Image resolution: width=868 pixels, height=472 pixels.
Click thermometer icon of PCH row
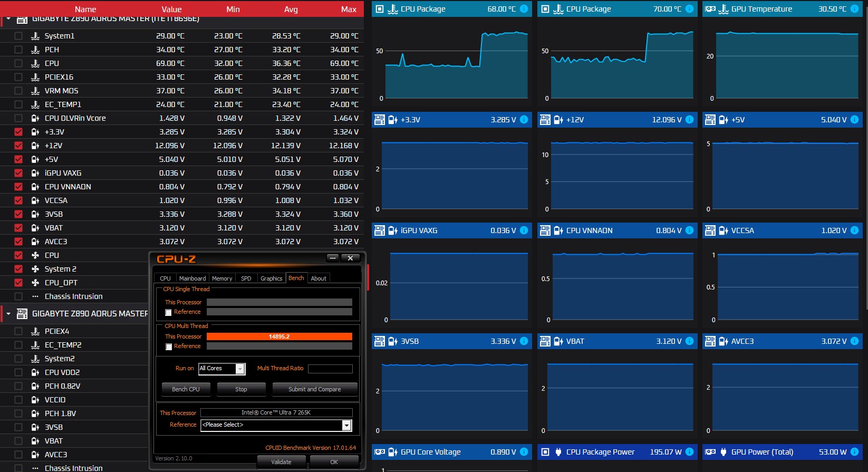tap(35, 50)
